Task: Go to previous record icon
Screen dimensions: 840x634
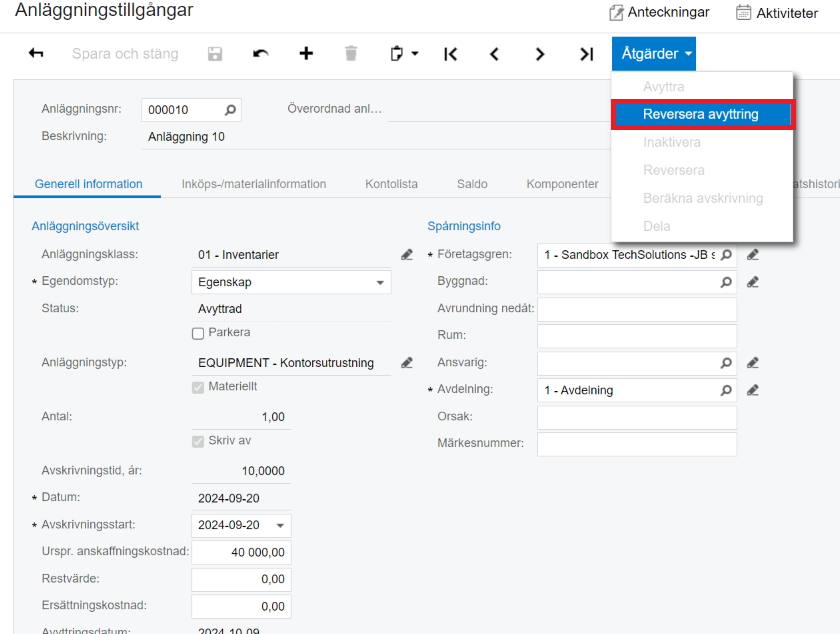Action: click(x=494, y=54)
